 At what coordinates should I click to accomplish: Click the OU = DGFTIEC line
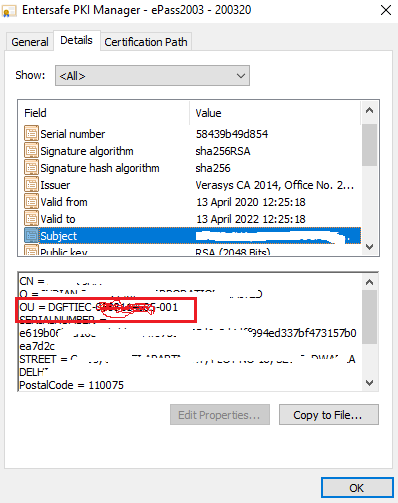pyautogui.click(x=99, y=307)
